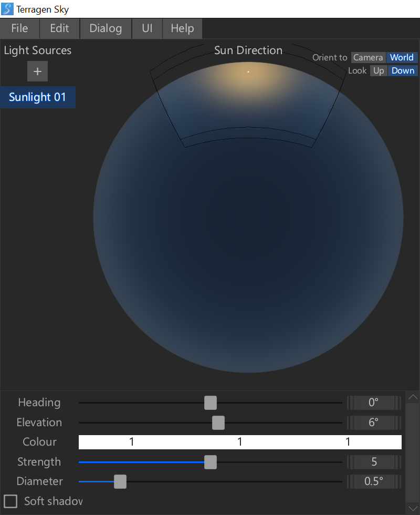This screenshot has width=420, height=515.
Task: Click the plus icon to add light source
Action: 37,71
